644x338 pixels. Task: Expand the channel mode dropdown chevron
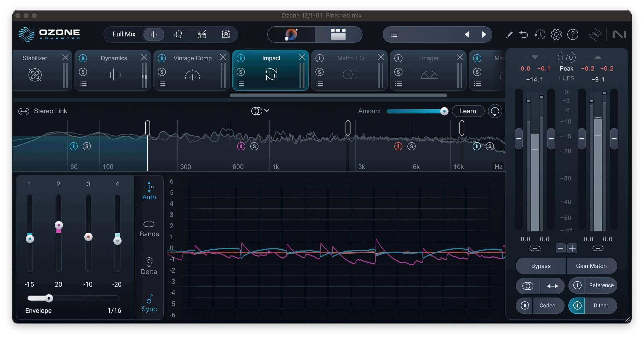[x=267, y=110]
